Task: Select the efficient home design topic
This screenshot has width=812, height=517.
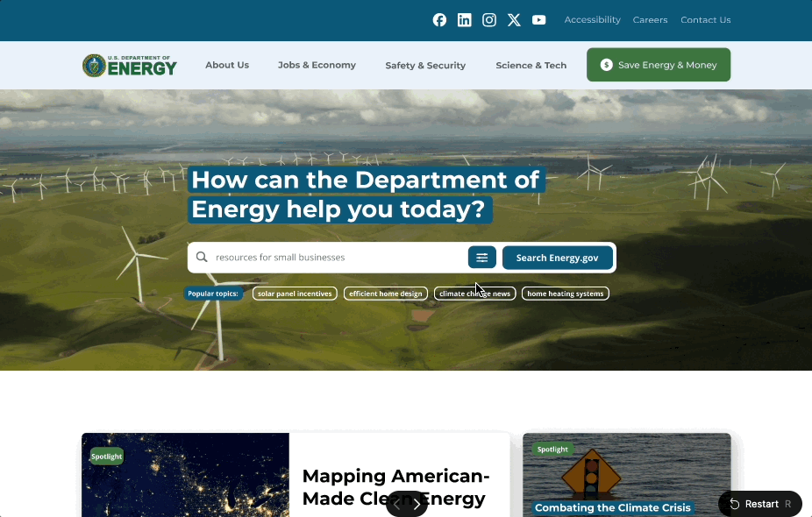Action: [x=386, y=294]
